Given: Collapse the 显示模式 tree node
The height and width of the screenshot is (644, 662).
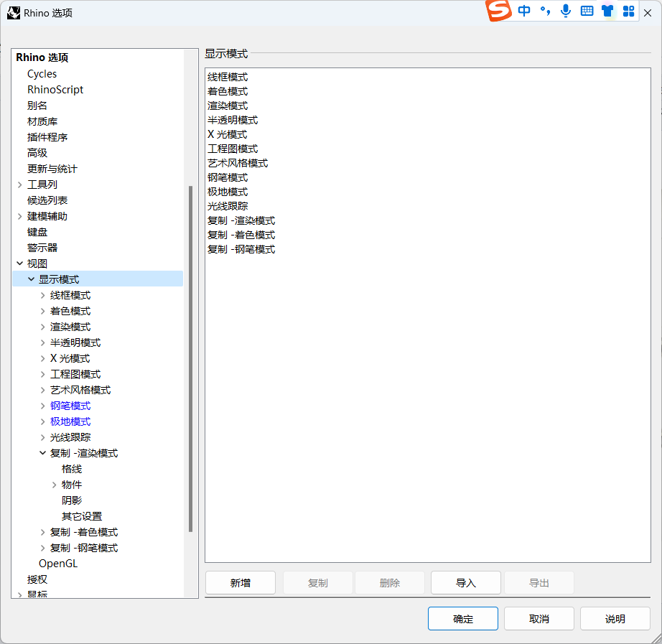Looking at the screenshot, I should point(32,279).
